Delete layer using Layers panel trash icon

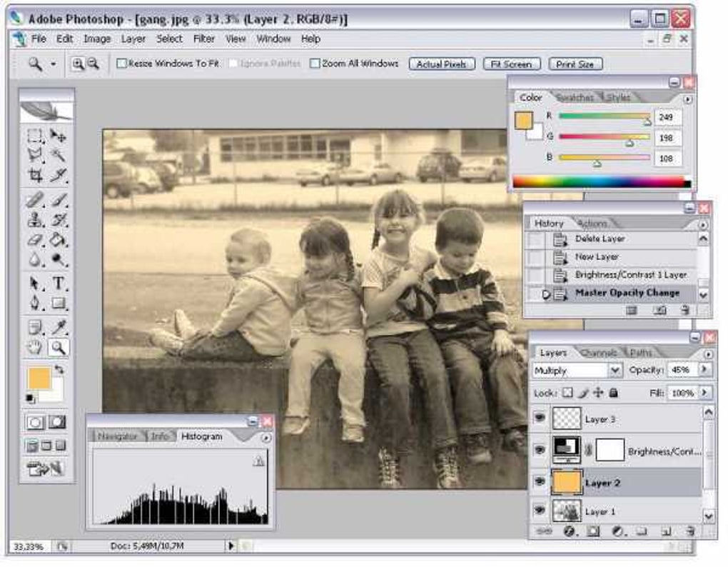[x=689, y=531]
